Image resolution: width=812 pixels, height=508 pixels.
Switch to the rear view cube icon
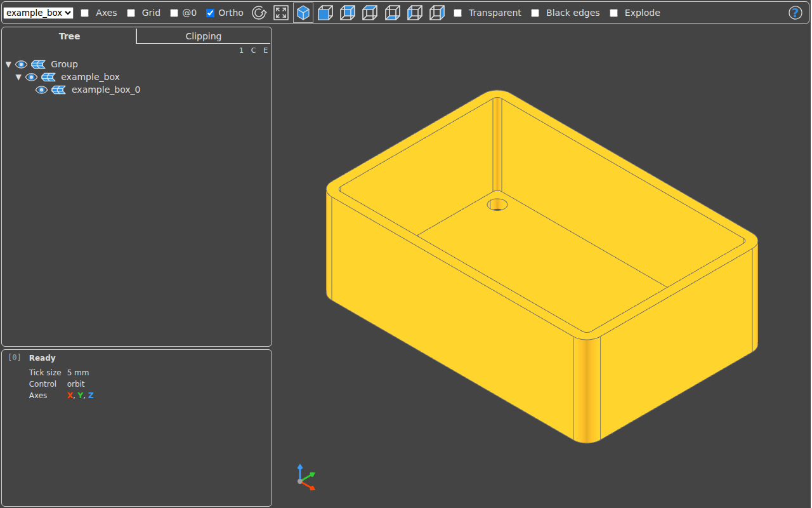(x=348, y=13)
